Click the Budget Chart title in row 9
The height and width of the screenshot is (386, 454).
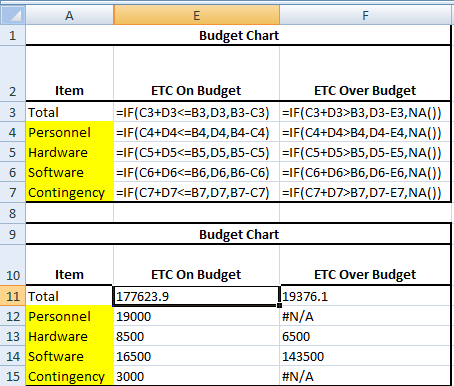point(238,234)
